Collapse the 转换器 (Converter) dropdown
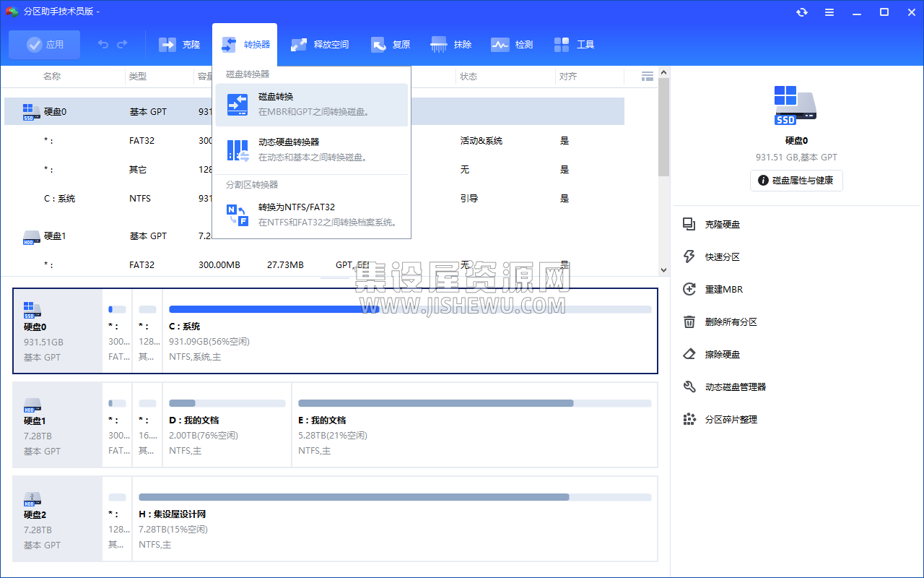 pyautogui.click(x=245, y=45)
